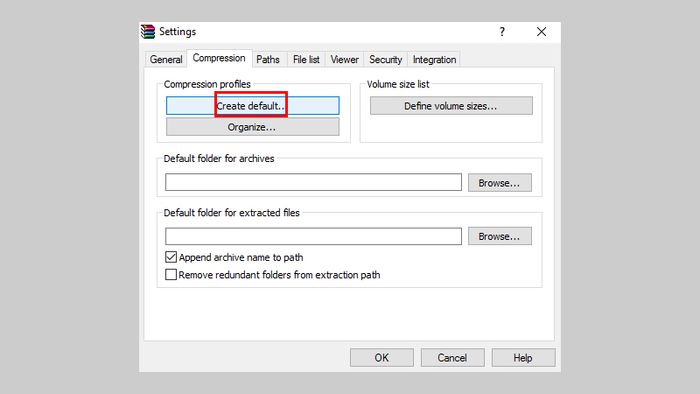
Task: Select the Compression tab
Action: pyautogui.click(x=219, y=58)
